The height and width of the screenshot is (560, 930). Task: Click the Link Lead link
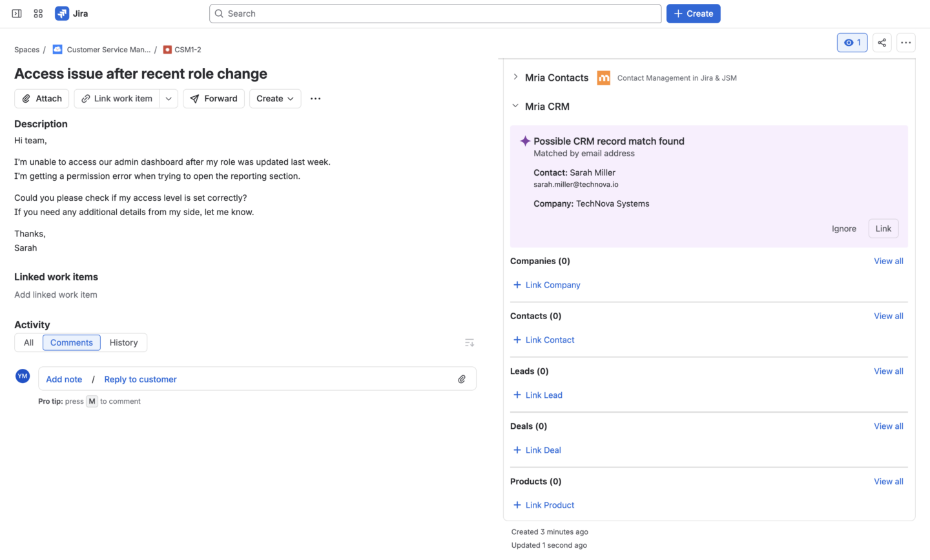tap(538, 395)
